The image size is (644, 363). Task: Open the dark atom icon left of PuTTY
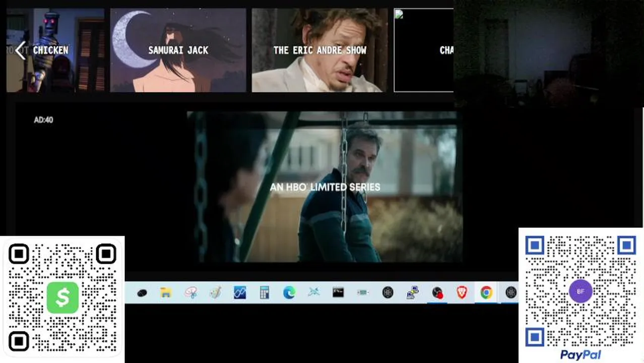point(388,292)
